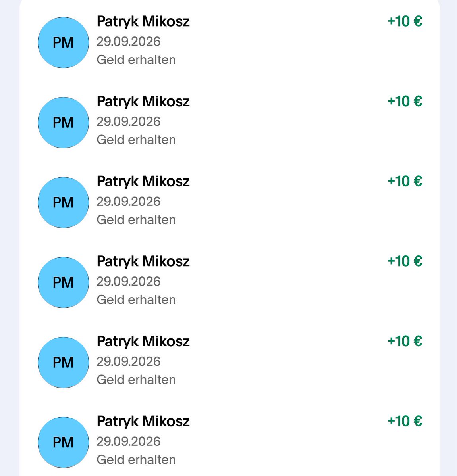Tap the PM avatar in the second row
The height and width of the screenshot is (476, 457).
pos(63,123)
